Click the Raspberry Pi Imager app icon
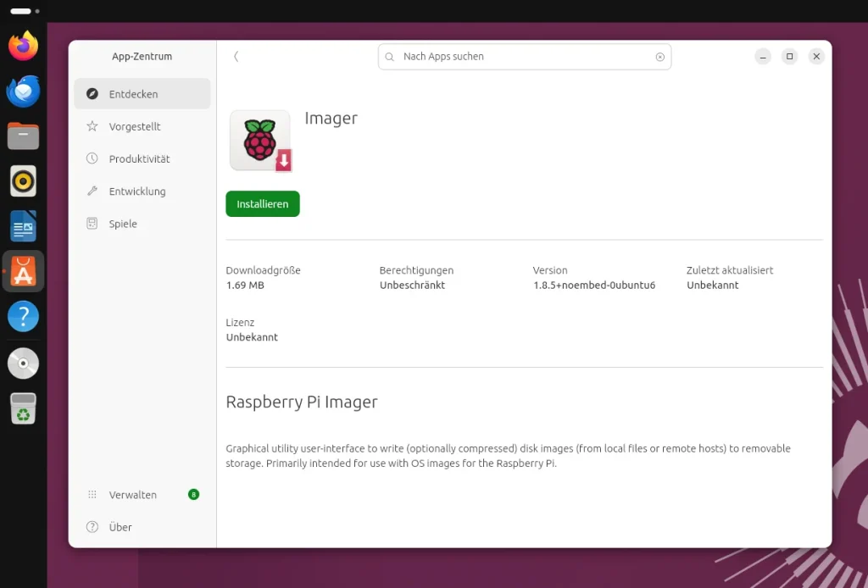This screenshot has width=868, height=588. [260, 141]
